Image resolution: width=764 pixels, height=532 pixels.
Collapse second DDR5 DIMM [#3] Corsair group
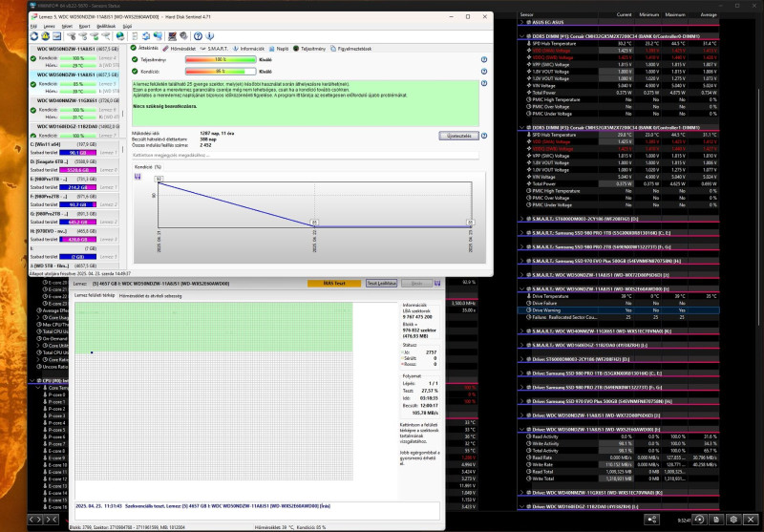522,128
